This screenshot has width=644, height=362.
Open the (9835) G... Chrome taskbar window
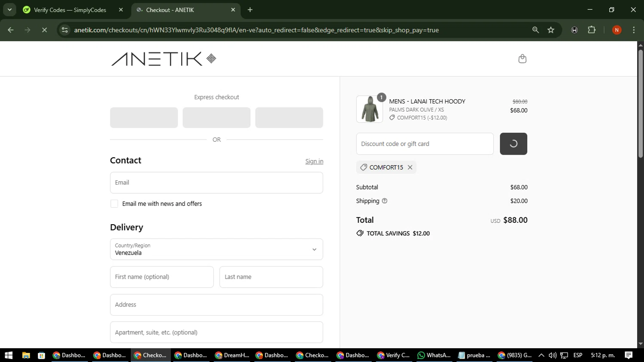tap(515, 355)
